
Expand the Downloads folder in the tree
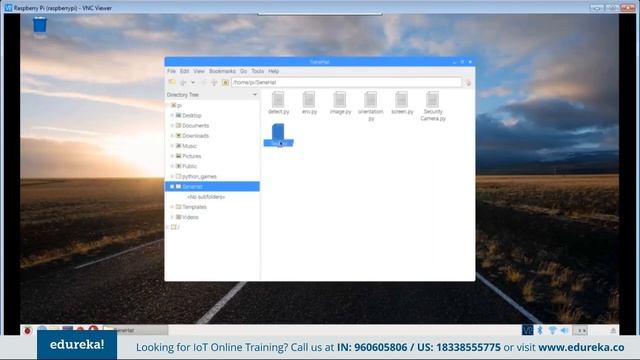pos(172,136)
